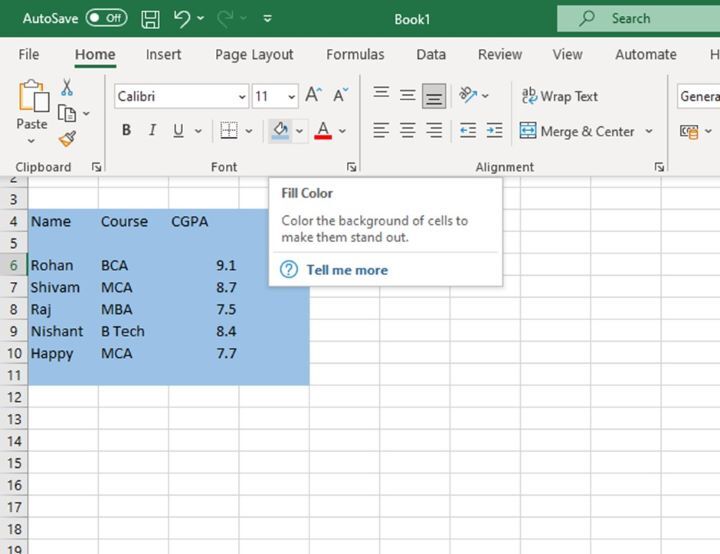
Task: Click the Increase Font Size icon
Action: pos(313,96)
